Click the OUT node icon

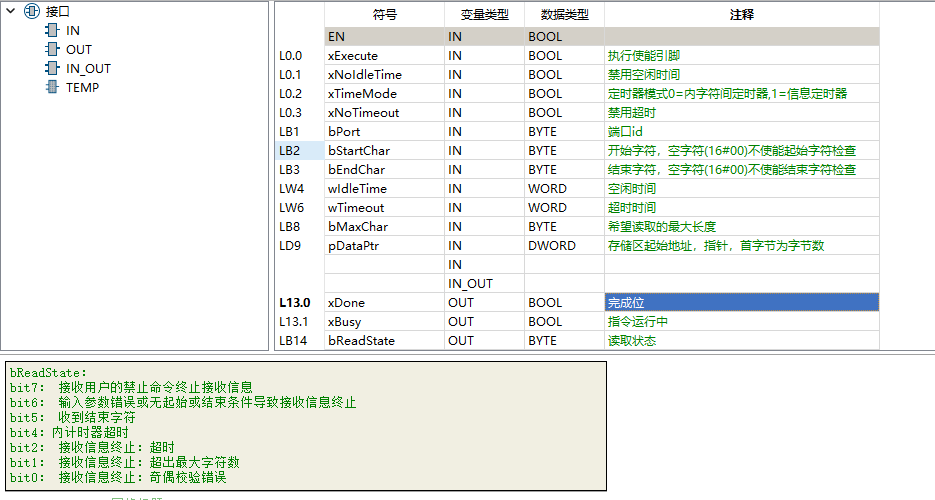pyautogui.click(x=52, y=49)
